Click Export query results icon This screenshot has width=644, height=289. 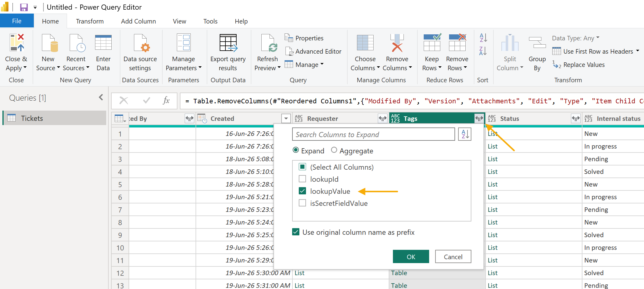pyautogui.click(x=228, y=43)
